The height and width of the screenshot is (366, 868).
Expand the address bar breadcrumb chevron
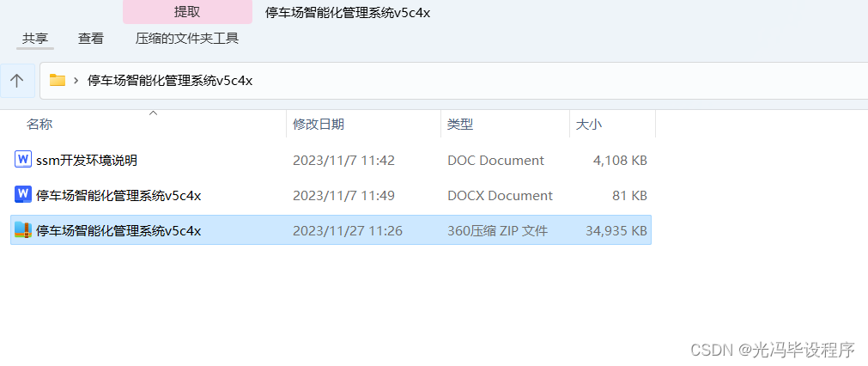click(x=76, y=81)
